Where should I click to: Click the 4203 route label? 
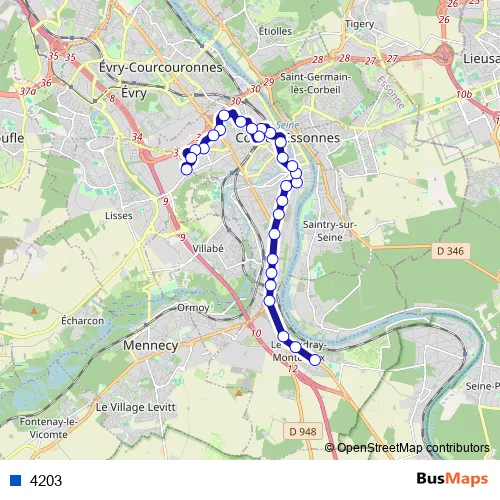[46, 481]
